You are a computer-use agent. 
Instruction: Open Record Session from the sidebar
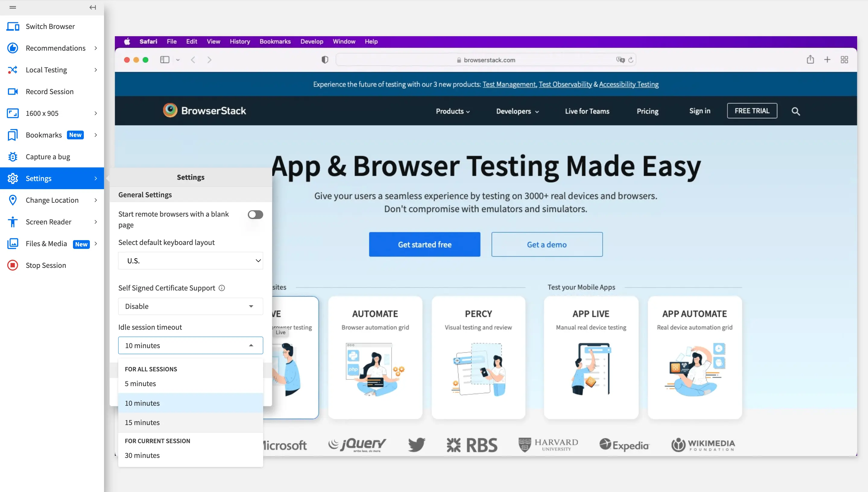49,92
